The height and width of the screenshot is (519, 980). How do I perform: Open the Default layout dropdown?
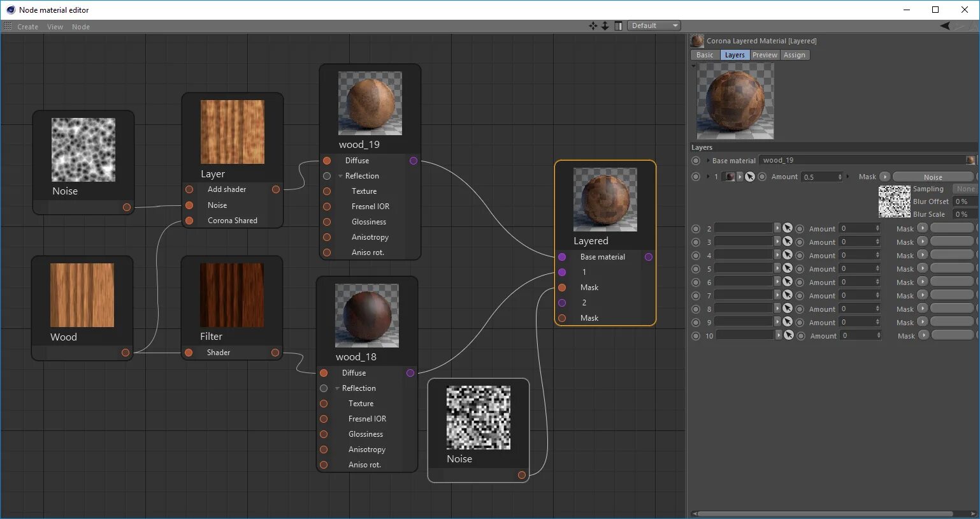[x=654, y=26]
